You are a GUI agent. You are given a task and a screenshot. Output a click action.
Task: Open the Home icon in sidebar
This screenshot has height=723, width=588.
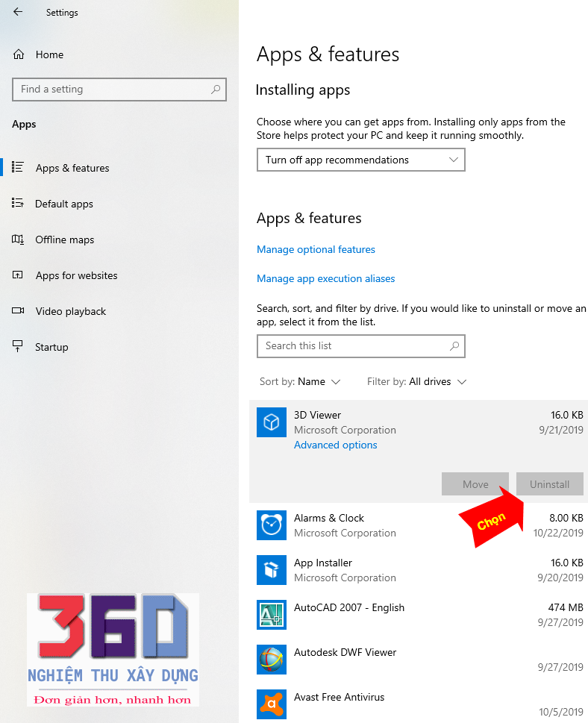19,54
